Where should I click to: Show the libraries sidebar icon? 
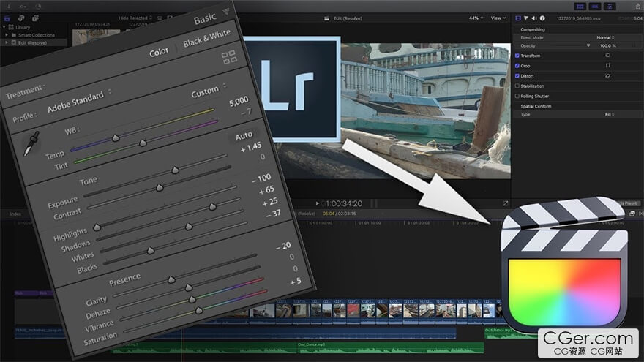click(7, 18)
